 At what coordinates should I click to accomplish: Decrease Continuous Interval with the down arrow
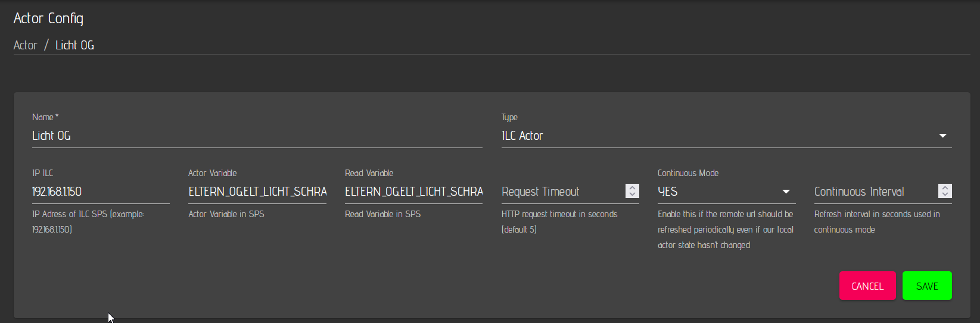pos(945,195)
